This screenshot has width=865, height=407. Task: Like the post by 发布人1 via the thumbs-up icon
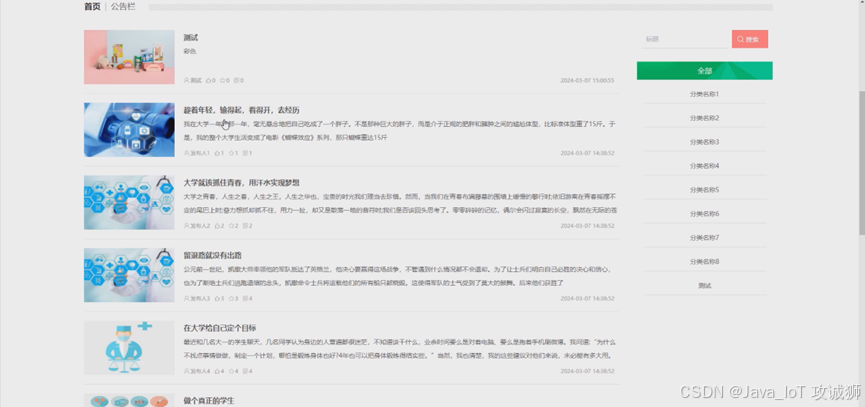click(x=217, y=153)
